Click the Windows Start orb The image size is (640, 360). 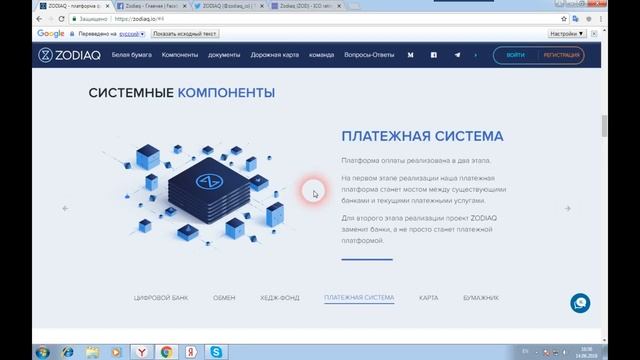coord(43,352)
